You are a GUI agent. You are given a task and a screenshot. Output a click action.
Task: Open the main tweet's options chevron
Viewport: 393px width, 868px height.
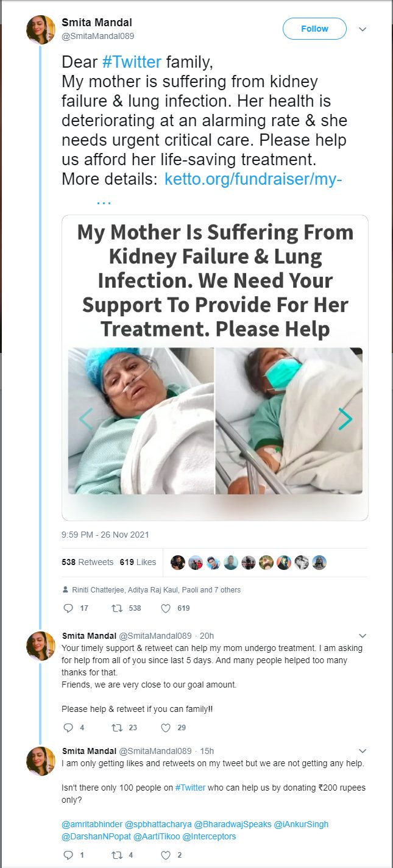[x=363, y=29]
